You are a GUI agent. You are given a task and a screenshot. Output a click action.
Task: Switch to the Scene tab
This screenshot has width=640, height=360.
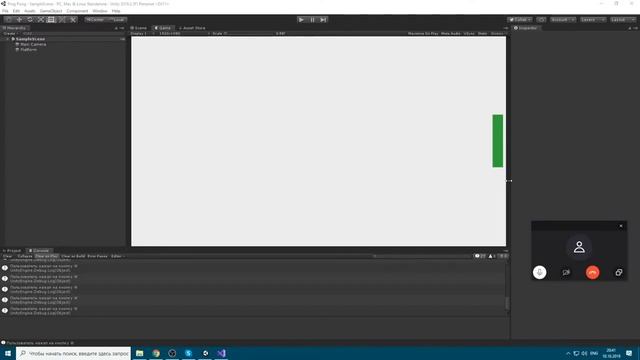139,28
